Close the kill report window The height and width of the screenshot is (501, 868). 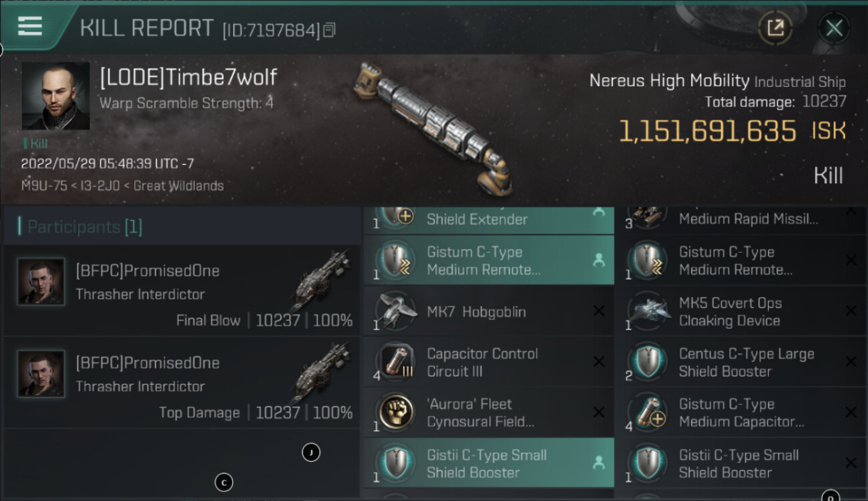coord(834,28)
